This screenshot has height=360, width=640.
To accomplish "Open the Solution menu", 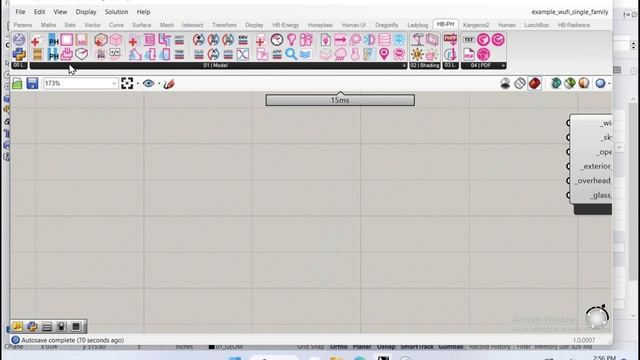I will [116, 12].
